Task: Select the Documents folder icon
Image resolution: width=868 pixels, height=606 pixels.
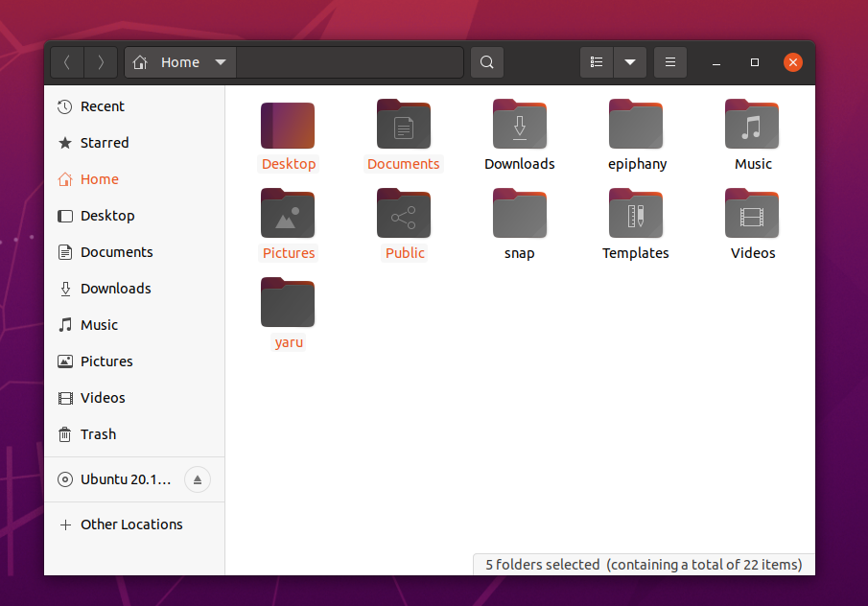Action: [x=404, y=124]
